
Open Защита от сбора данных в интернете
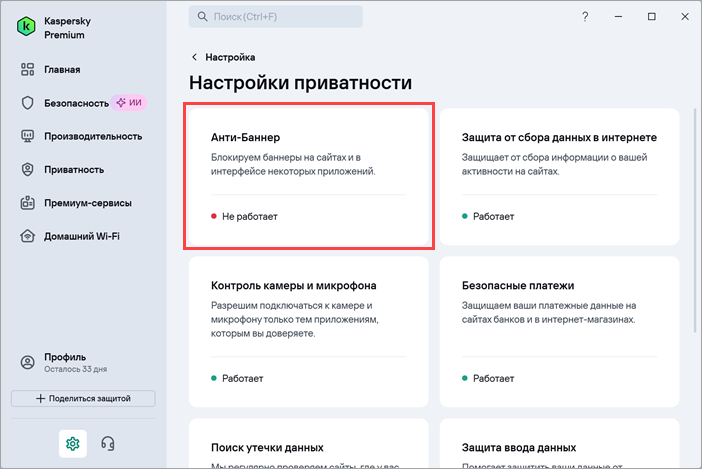click(x=559, y=176)
